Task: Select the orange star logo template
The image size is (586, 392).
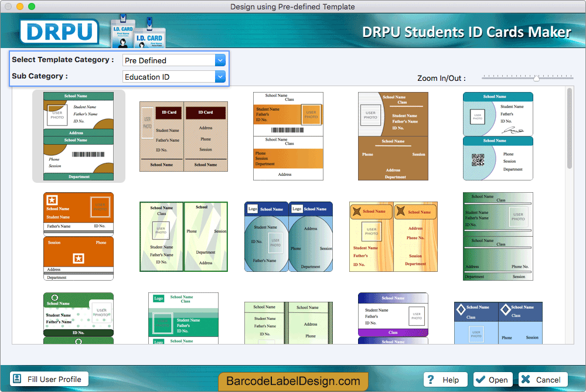Action: (79, 237)
